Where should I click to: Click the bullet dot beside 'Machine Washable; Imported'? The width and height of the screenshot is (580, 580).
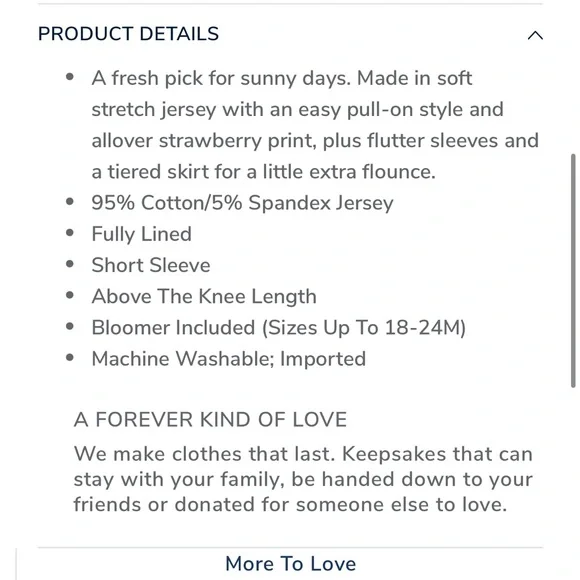click(x=70, y=358)
